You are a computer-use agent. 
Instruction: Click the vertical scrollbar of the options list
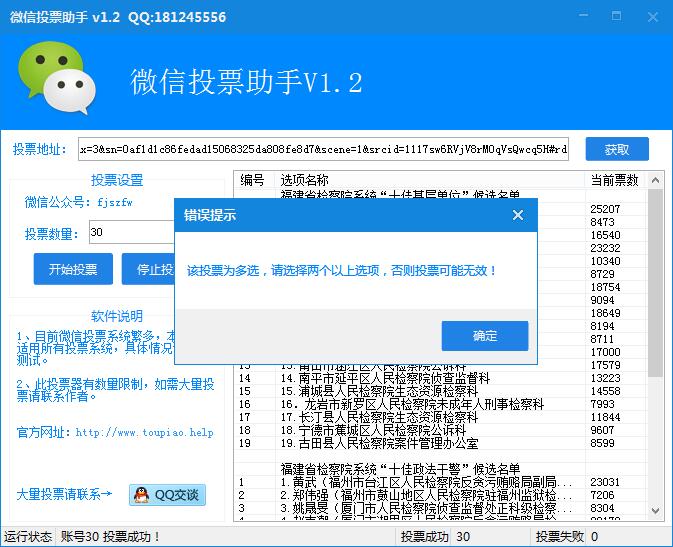[655, 300]
